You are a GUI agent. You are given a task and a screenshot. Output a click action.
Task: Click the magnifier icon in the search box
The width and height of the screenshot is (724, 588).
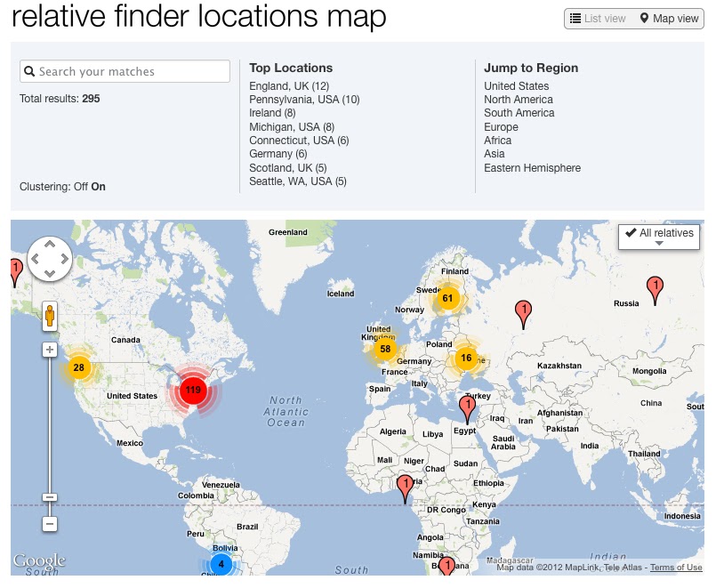[x=29, y=69]
